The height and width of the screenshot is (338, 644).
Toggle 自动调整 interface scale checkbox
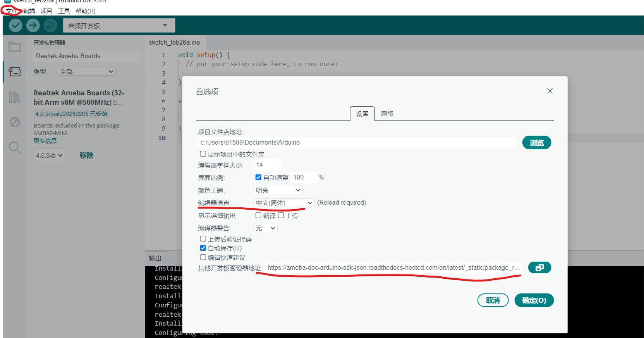coord(258,177)
